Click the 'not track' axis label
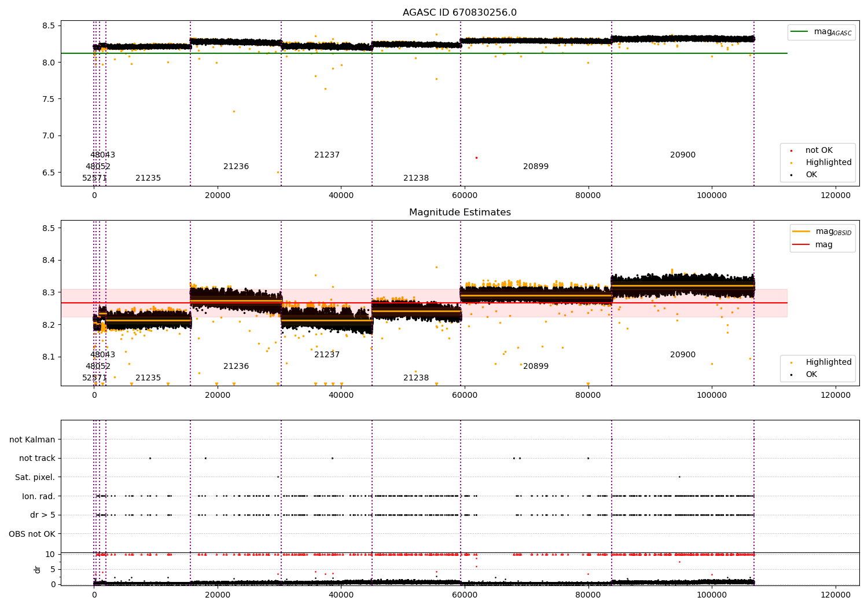The height and width of the screenshot is (608, 868). point(37,459)
